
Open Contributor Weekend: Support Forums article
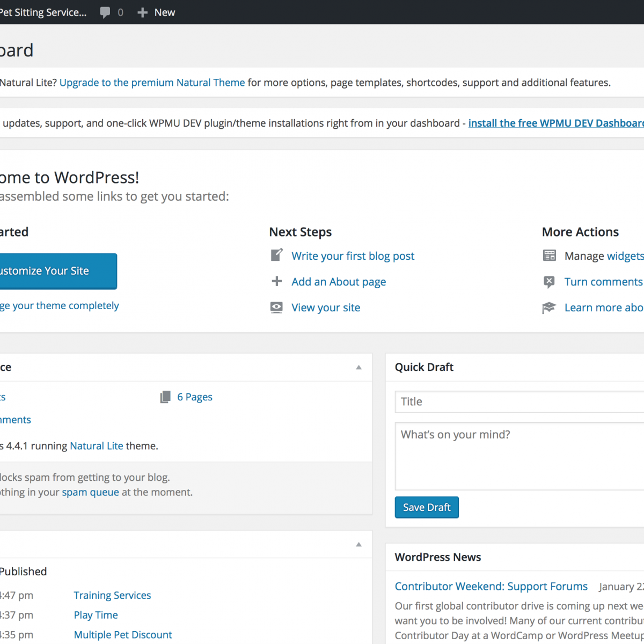(491, 587)
